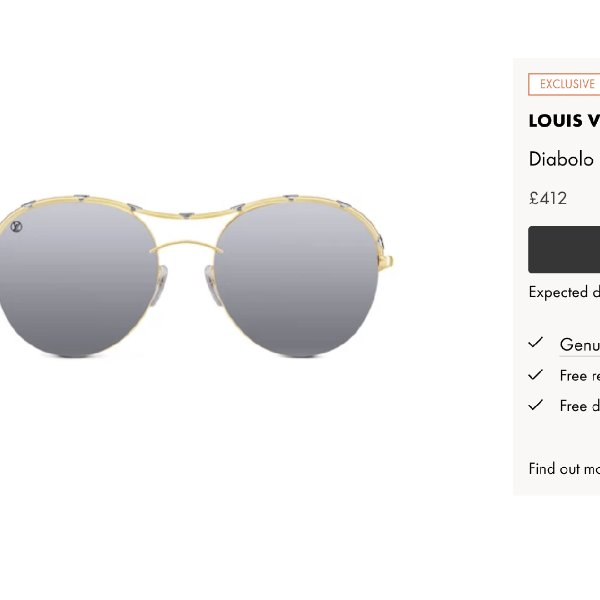
Task: Click the checkmark beside the Genuine text
Action: (x=535, y=342)
